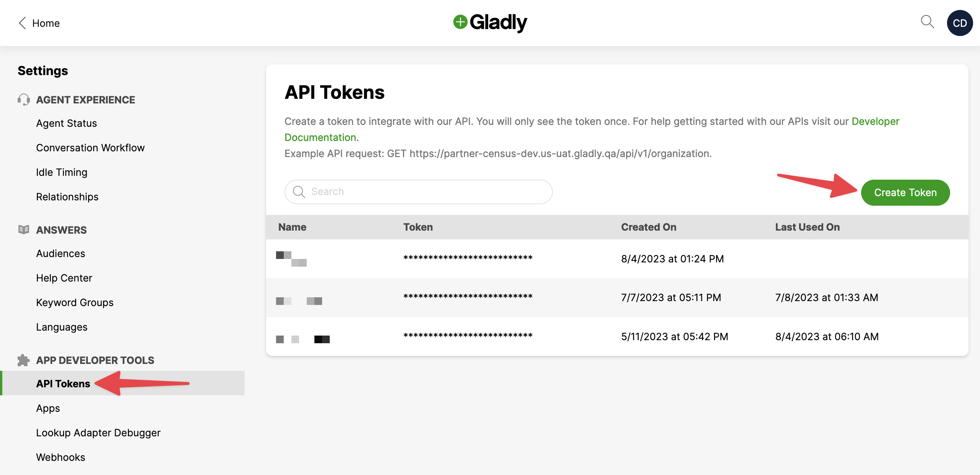Click the Answers book icon
The width and height of the screenshot is (980, 475).
pos(24,230)
